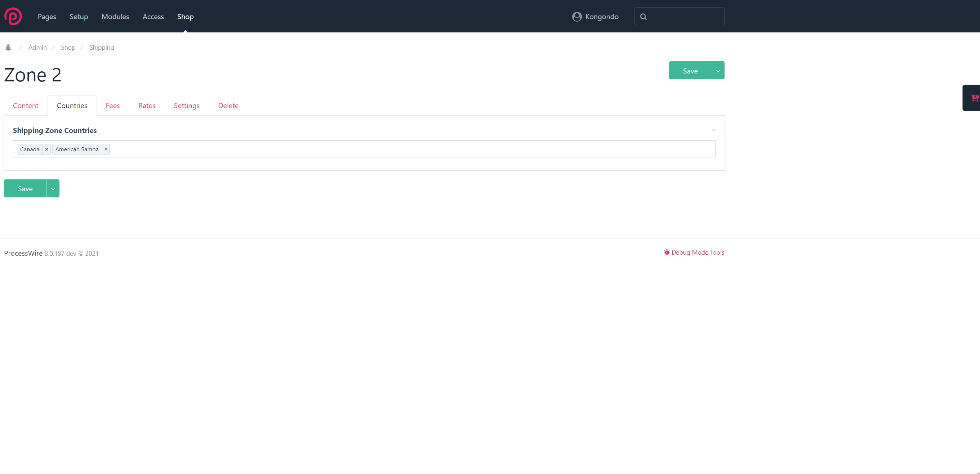The height and width of the screenshot is (474, 980).
Task: Click the debug bug icon in footer
Action: point(667,252)
